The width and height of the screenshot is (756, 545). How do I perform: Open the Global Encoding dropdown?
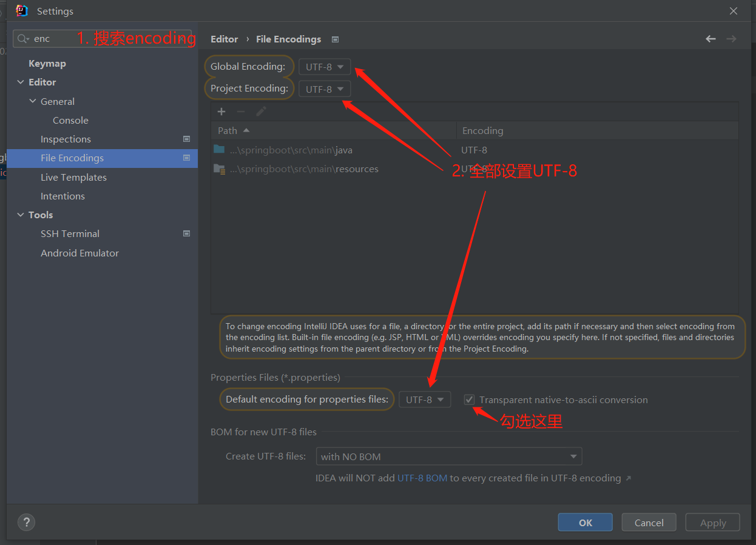pyautogui.click(x=325, y=67)
